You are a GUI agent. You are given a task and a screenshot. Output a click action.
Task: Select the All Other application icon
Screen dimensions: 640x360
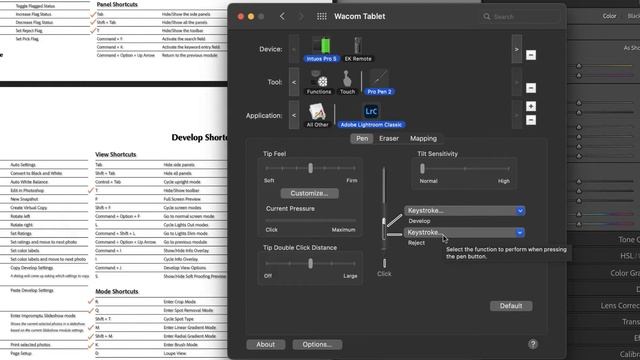pos(318,116)
